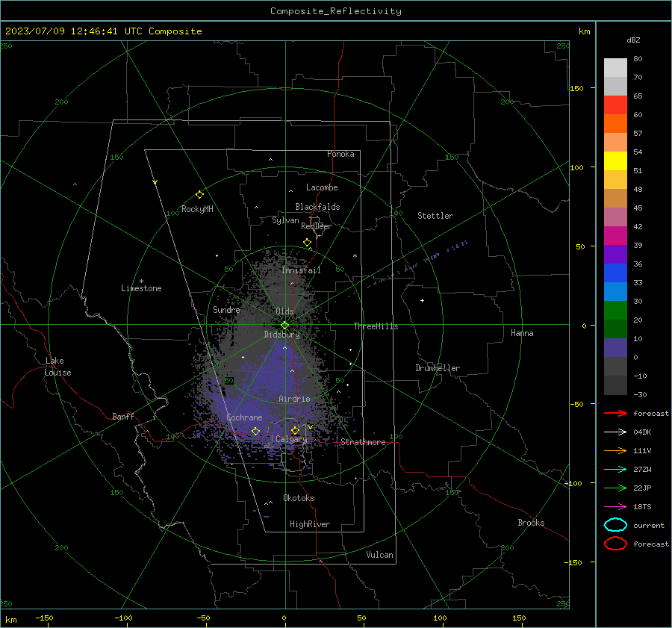Click the Sylvan label
The image size is (672, 628).
coord(285,220)
